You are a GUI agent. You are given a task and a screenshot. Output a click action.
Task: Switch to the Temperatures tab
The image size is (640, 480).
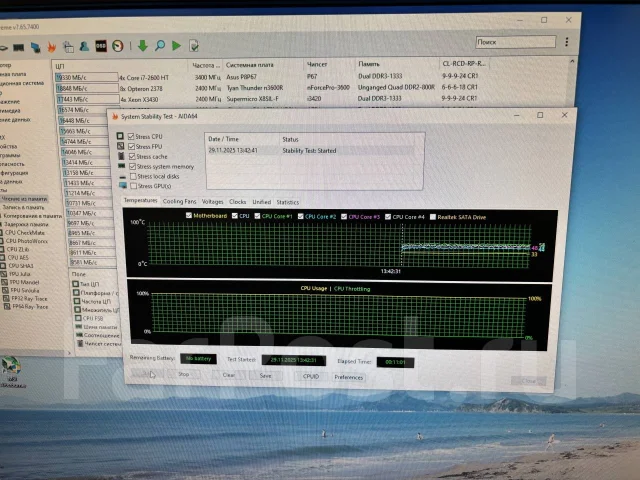[140, 200]
